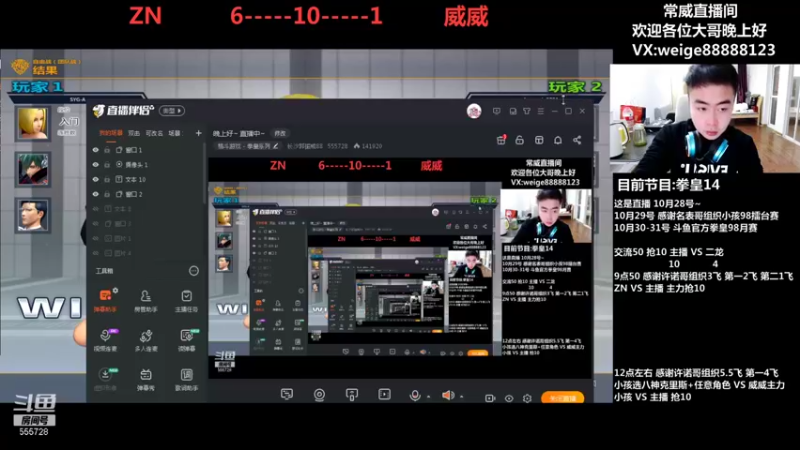Switch to the third scene tab
The width and height of the screenshot is (800, 450).
[x=154, y=133]
